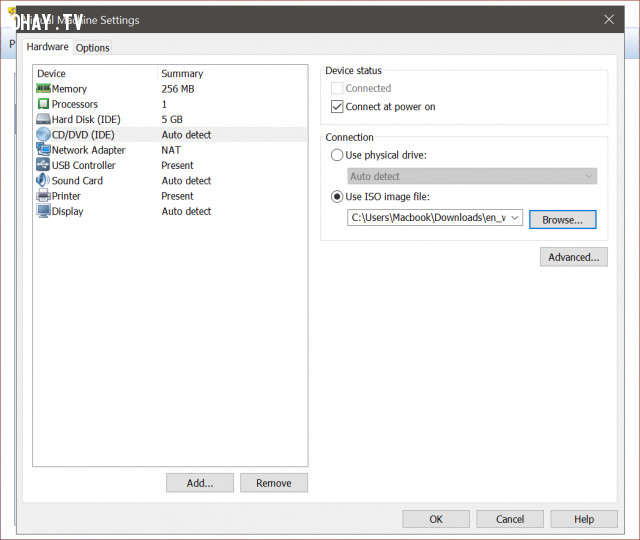Select the Hard Disk (IDE) icon

click(x=43, y=119)
